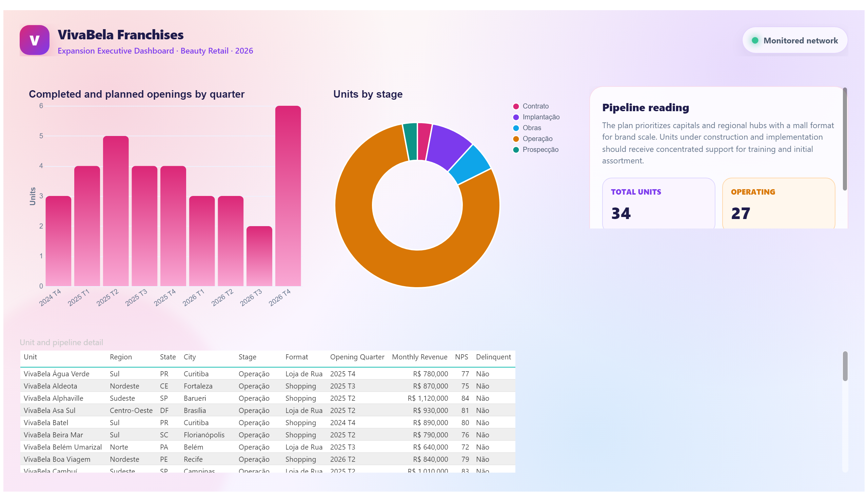Screen dimensions: 868x495
Task: Click the green Monitored network status dot
Action: (755, 40)
